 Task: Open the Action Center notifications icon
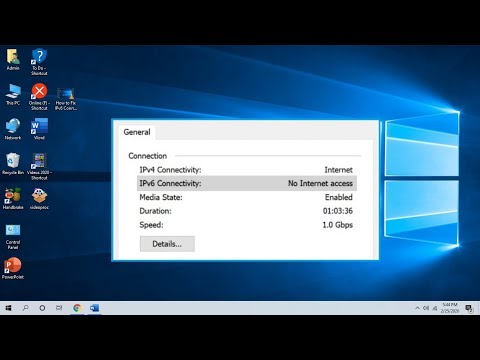pos(469,308)
